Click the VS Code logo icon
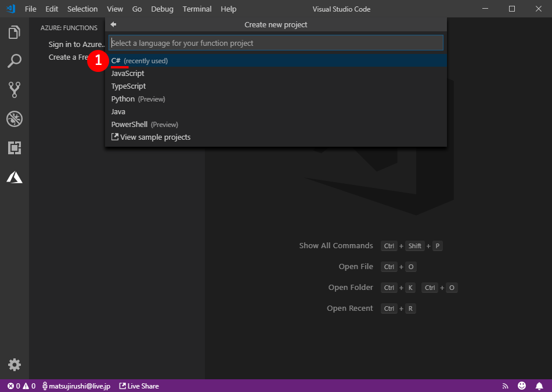Screen dimensions: 552x392 [11, 9]
